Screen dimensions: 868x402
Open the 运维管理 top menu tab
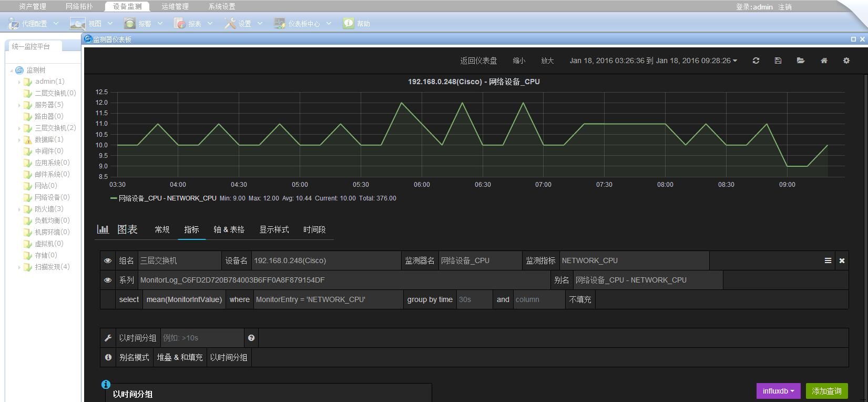coord(175,6)
